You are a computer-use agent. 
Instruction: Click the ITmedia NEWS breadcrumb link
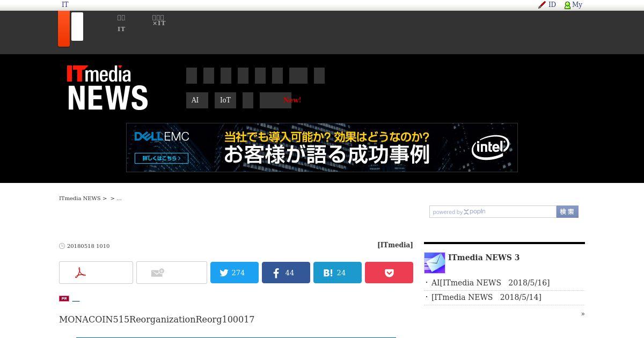point(80,199)
